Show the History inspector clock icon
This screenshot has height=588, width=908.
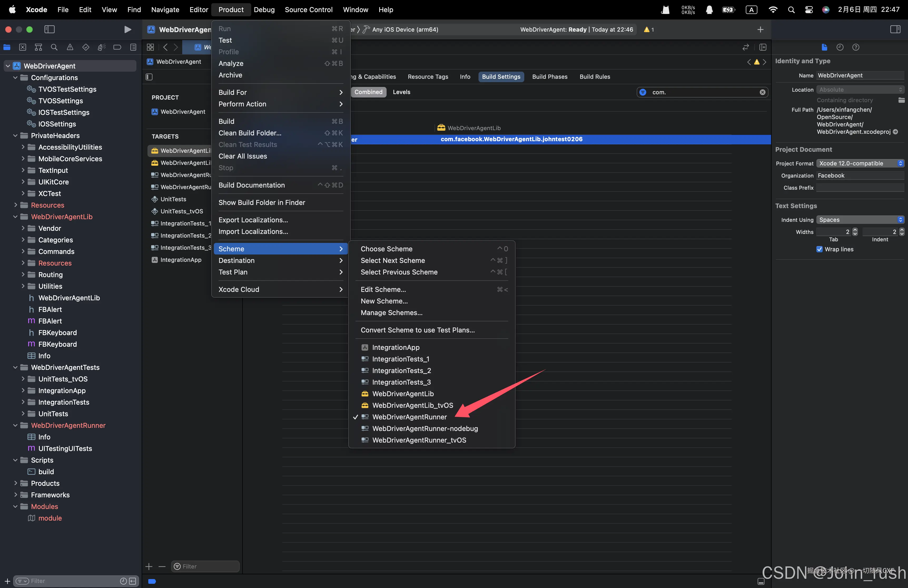(x=840, y=47)
